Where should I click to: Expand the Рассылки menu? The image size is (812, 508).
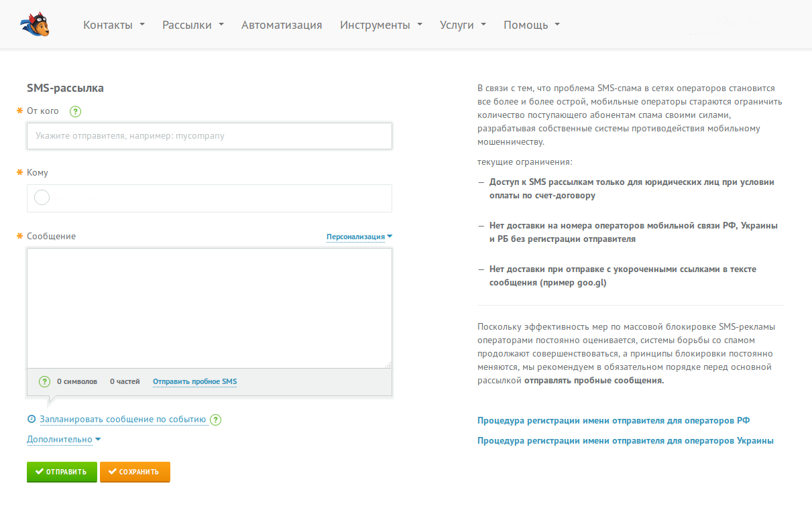click(192, 25)
